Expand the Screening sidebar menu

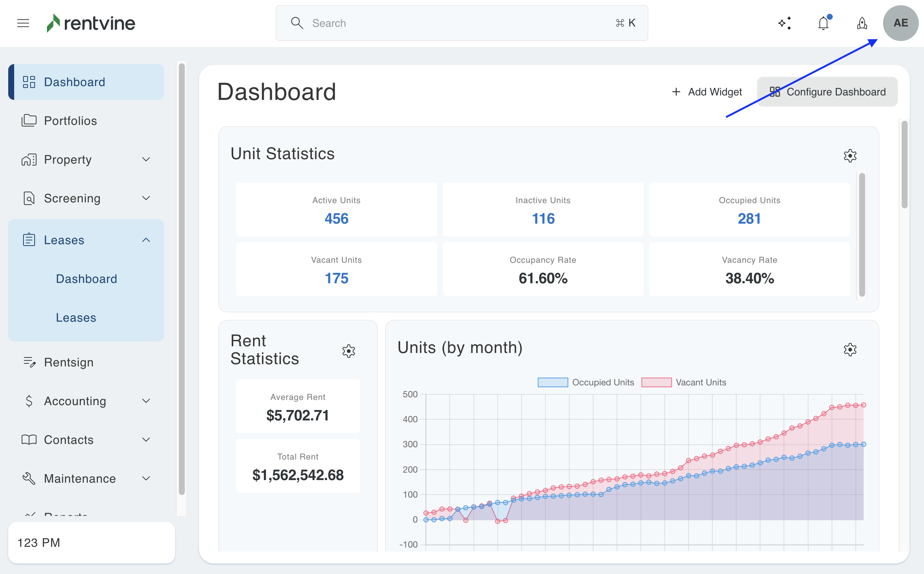click(x=86, y=198)
